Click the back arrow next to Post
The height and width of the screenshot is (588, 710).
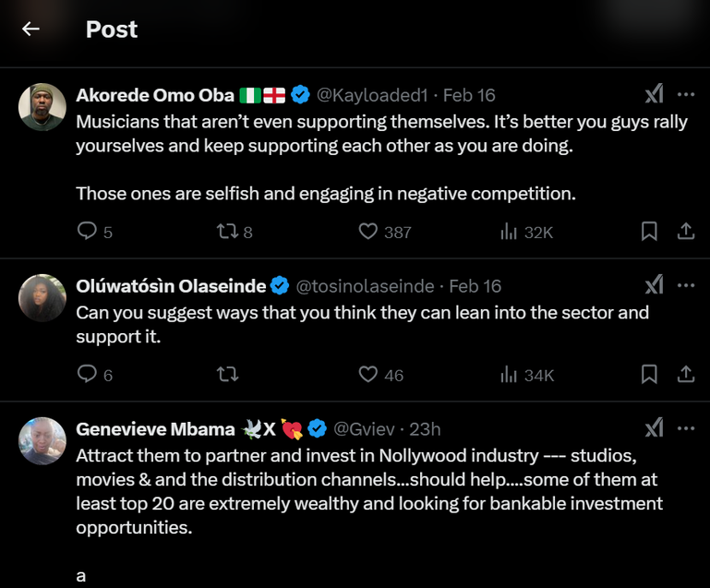click(x=31, y=29)
